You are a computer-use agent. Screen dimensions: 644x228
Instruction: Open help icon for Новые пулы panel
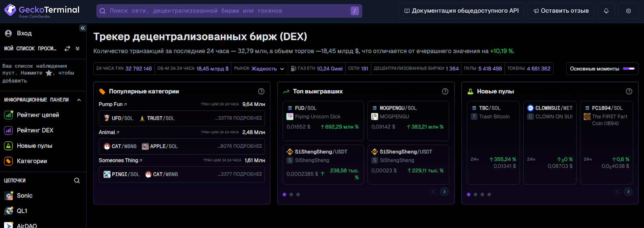[x=629, y=91]
